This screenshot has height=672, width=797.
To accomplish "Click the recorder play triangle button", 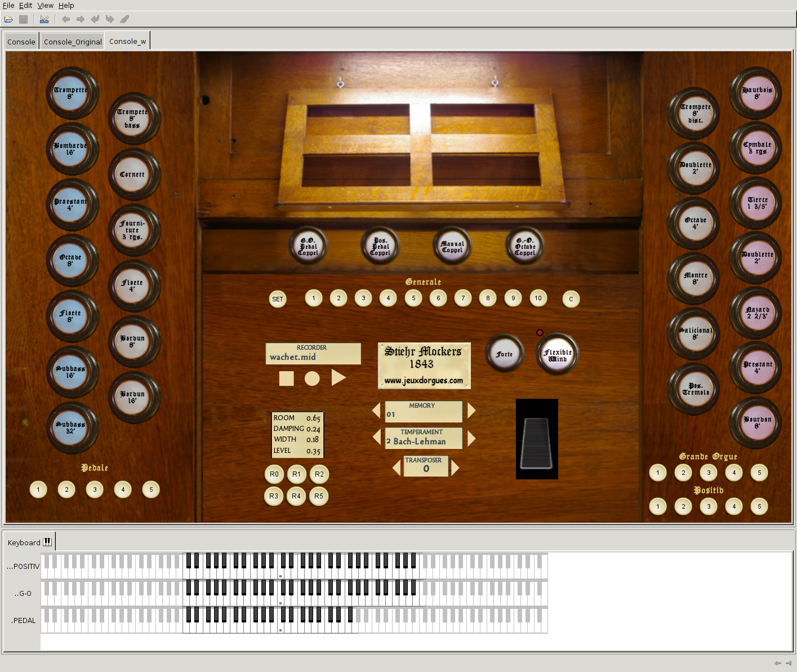I will (339, 377).
